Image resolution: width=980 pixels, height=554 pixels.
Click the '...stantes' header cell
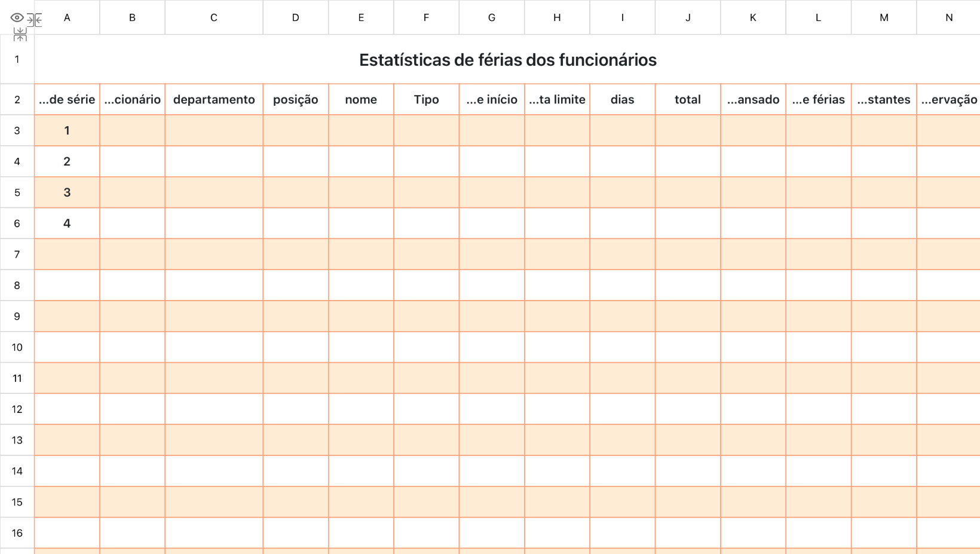pos(884,99)
